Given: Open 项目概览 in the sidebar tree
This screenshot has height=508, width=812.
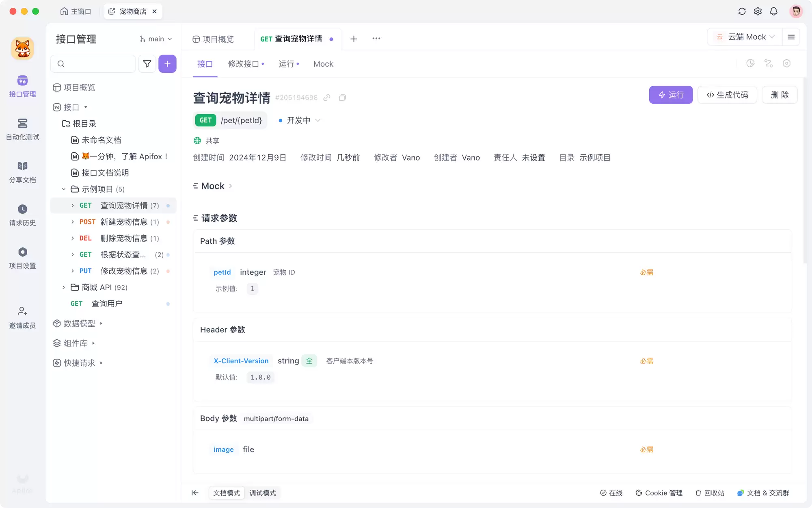Looking at the screenshot, I should [74, 88].
